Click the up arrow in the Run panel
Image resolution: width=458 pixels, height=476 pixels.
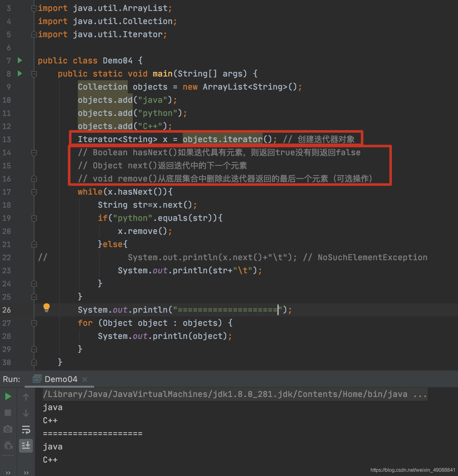click(26, 397)
